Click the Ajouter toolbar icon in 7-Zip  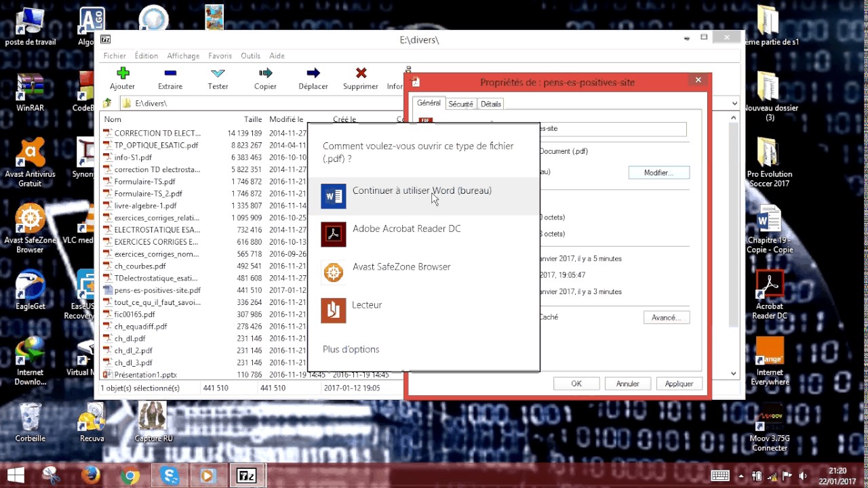122,78
